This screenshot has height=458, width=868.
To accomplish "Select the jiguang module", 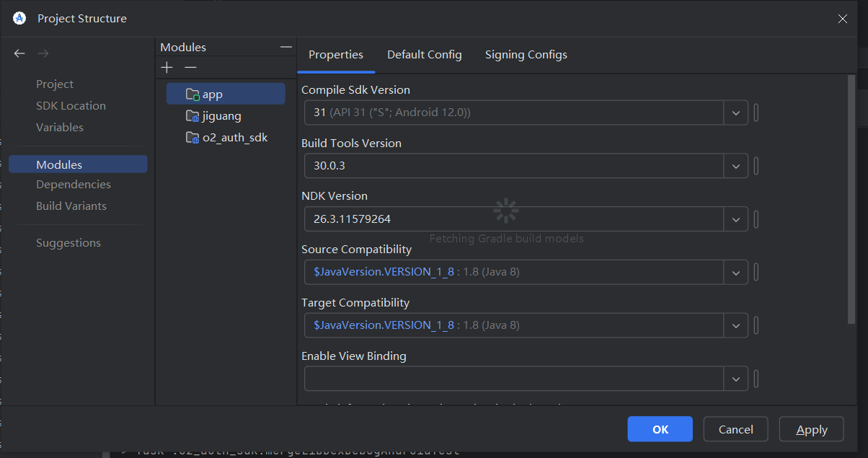I will (221, 115).
